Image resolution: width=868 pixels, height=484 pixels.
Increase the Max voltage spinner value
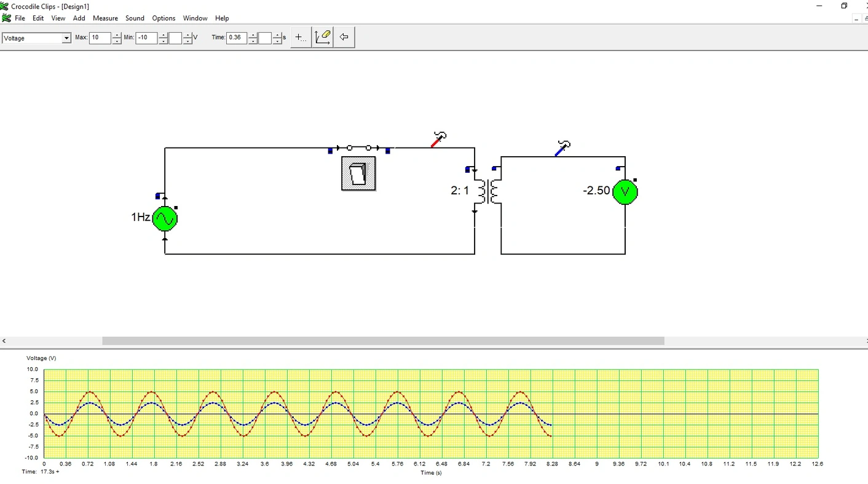pyautogui.click(x=117, y=34)
